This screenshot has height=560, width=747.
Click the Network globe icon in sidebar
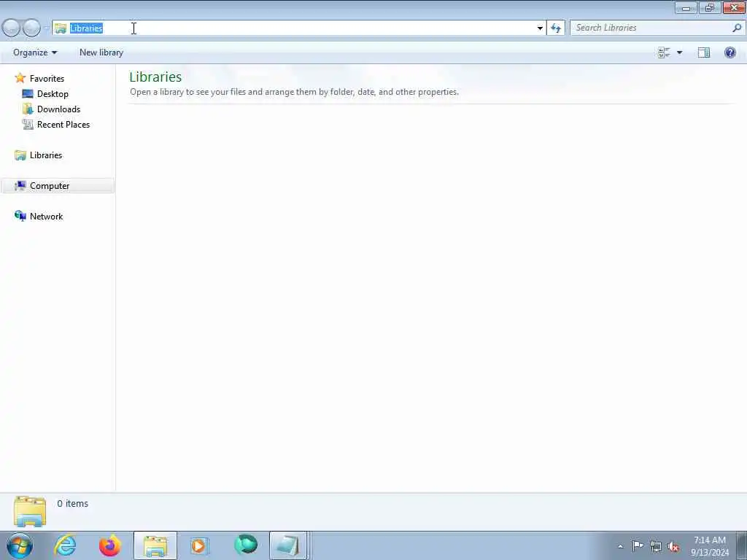pyautogui.click(x=20, y=216)
